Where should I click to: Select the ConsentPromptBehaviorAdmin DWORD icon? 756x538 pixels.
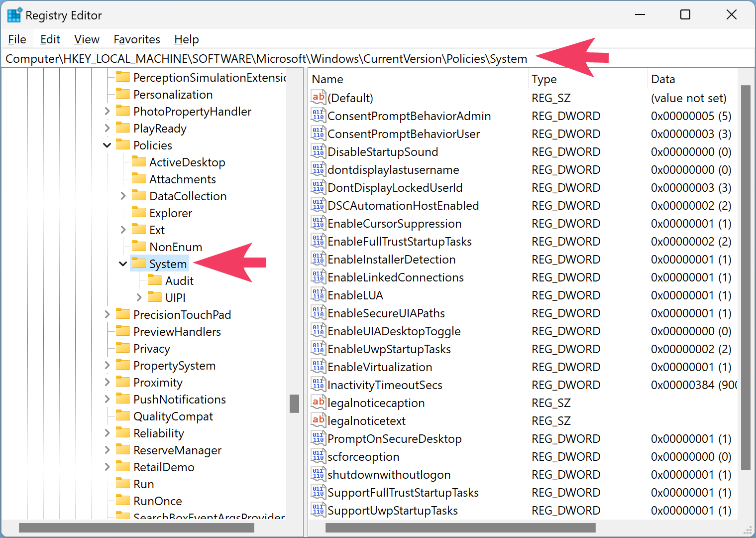click(319, 115)
